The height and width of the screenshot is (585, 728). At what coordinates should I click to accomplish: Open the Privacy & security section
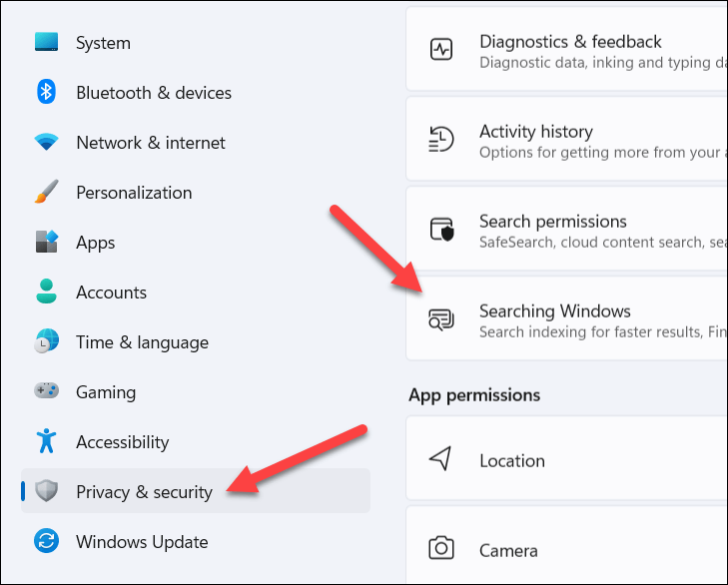point(144,491)
